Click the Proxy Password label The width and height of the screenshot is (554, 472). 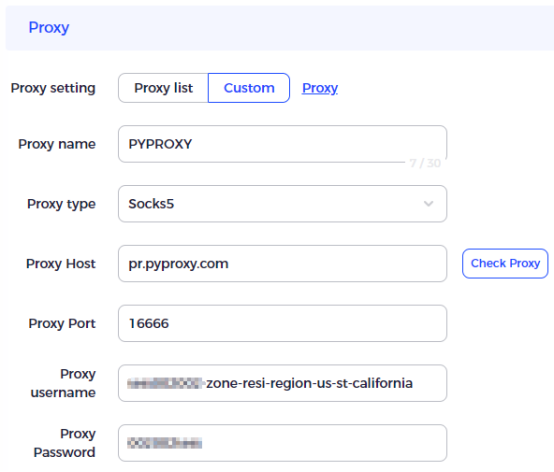(x=64, y=443)
